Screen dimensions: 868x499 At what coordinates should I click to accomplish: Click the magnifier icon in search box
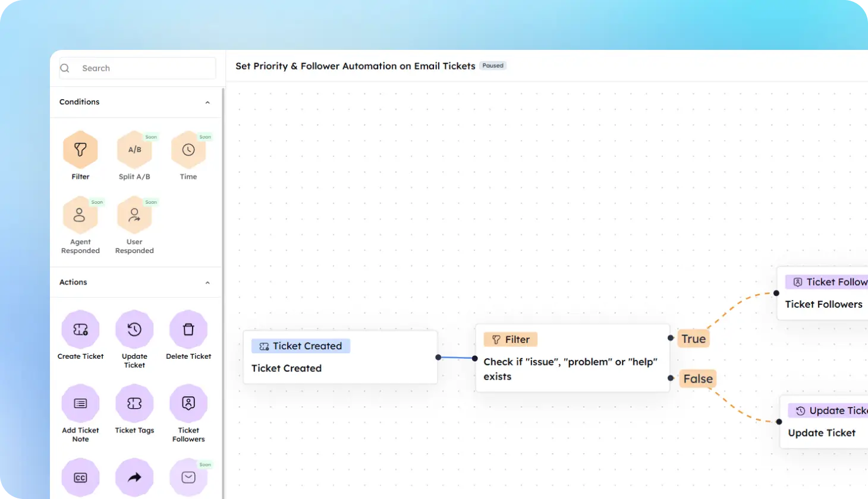tap(65, 68)
